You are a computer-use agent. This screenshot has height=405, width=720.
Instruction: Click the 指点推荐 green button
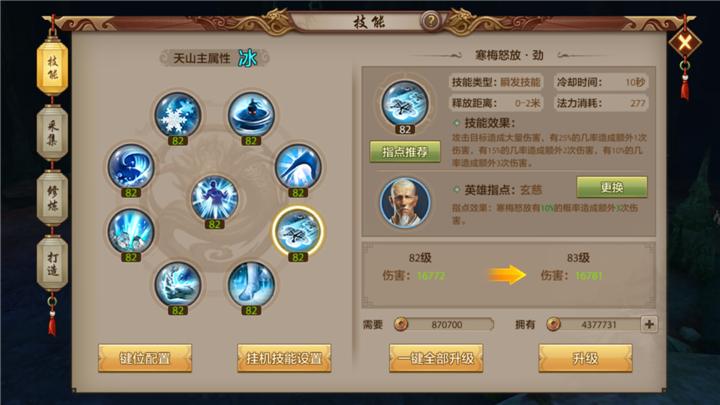(x=405, y=152)
